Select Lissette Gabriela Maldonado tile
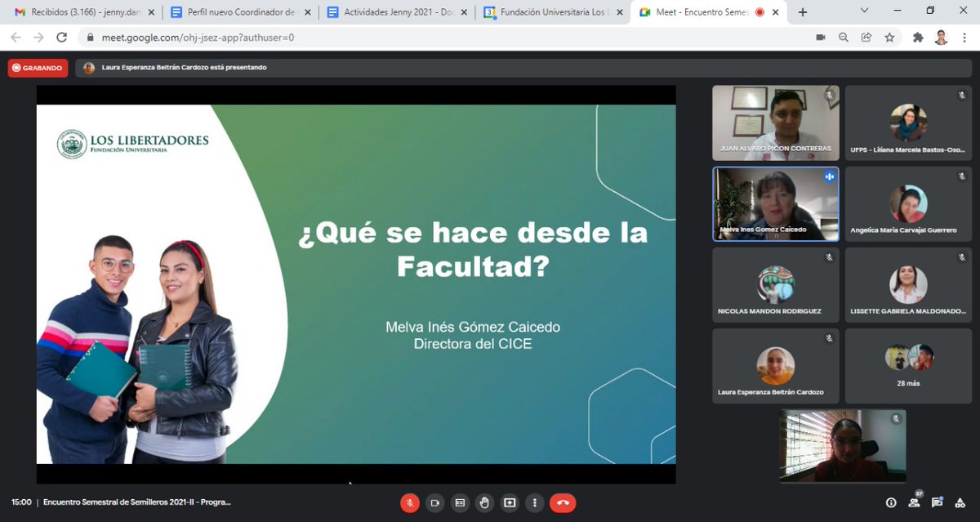The height and width of the screenshot is (522, 980). tap(908, 285)
